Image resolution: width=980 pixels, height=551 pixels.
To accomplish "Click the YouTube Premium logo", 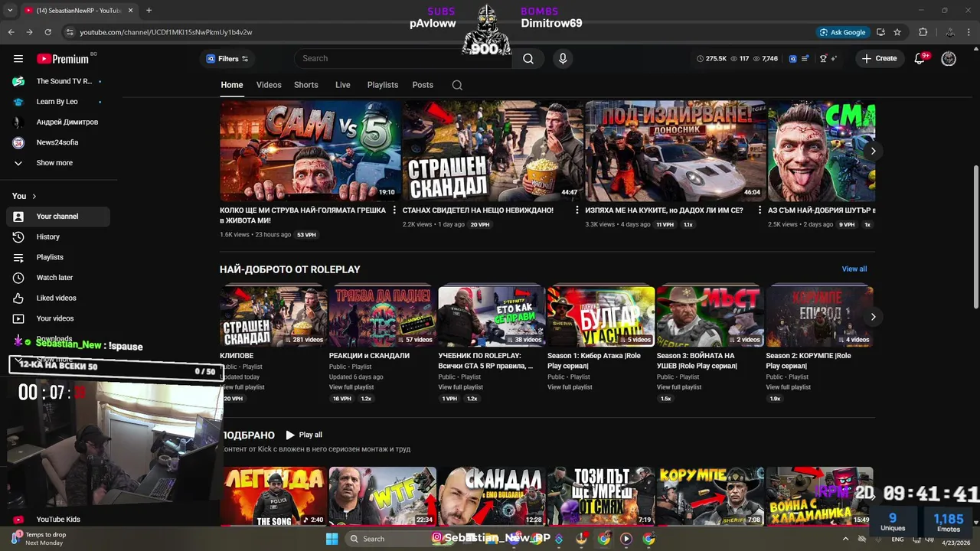I will 63,59.
